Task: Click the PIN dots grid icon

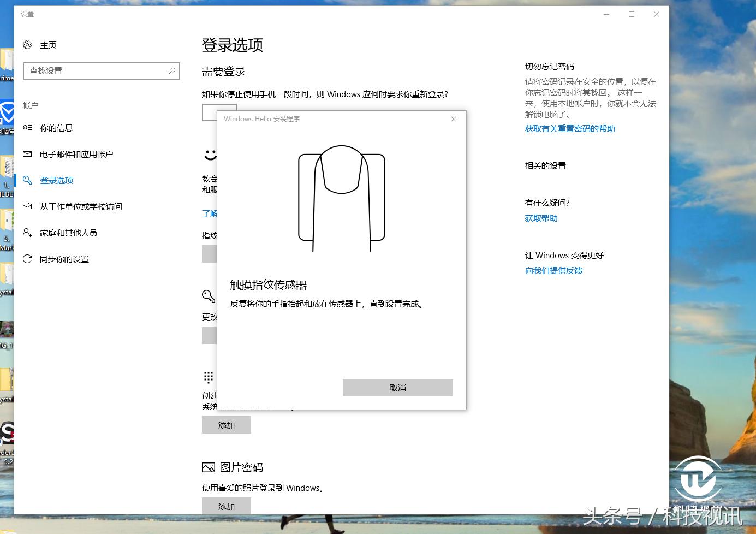Action: click(208, 377)
